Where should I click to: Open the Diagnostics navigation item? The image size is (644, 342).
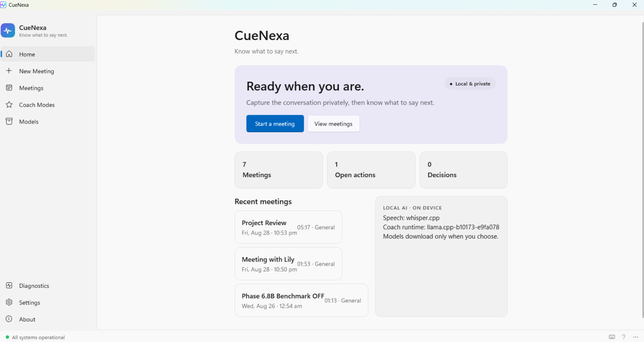(48, 285)
